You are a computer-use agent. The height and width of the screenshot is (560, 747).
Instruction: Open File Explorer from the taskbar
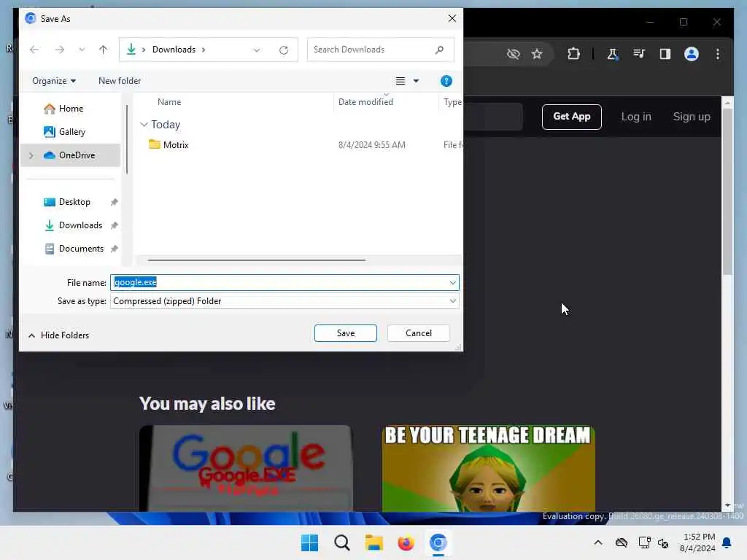point(374,542)
